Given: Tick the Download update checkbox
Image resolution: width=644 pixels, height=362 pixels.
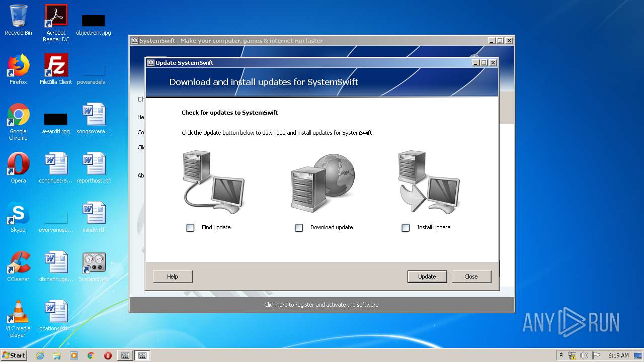Looking at the screenshot, I should click(299, 228).
